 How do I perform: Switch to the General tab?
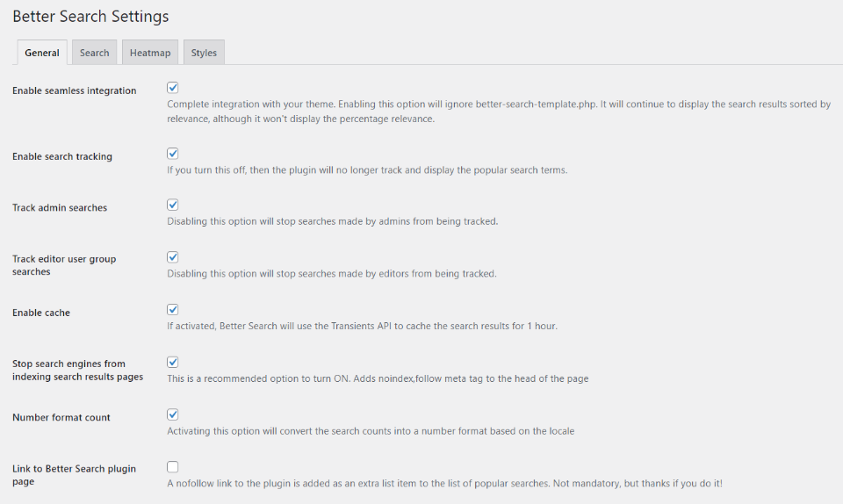tap(42, 53)
